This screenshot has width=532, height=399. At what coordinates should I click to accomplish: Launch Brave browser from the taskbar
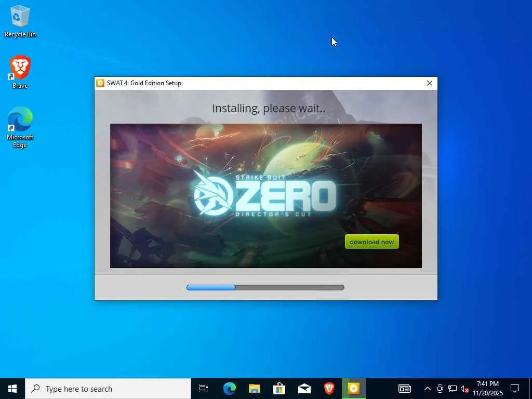pyautogui.click(x=329, y=389)
